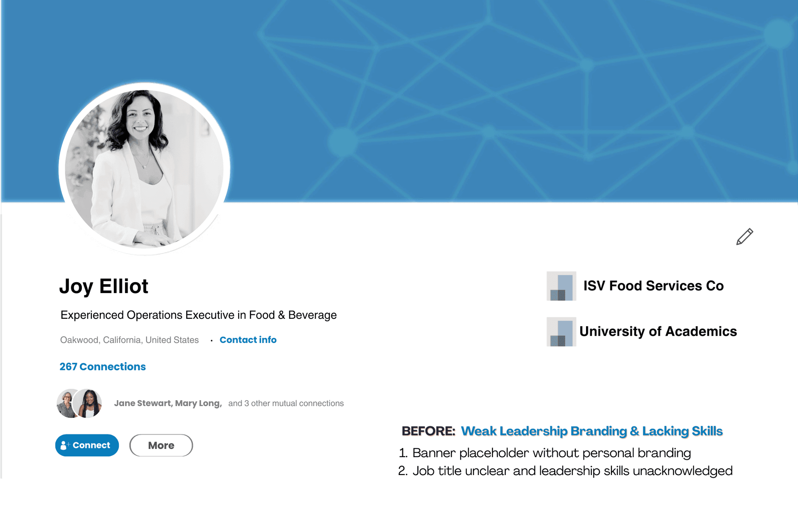Open the More options button
The width and height of the screenshot is (798, 532).
pyautogui.click(x=161, y=445)
